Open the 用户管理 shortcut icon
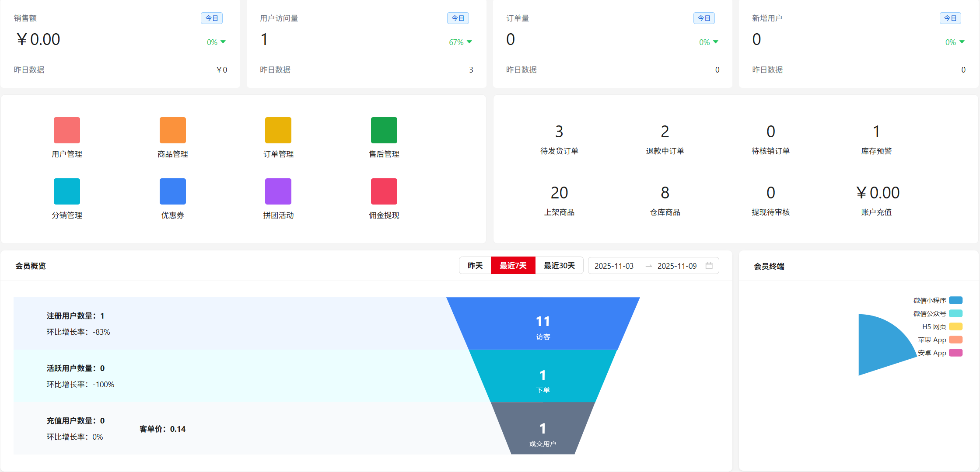This screenshot has width=980, height=472. coord(67,130)
